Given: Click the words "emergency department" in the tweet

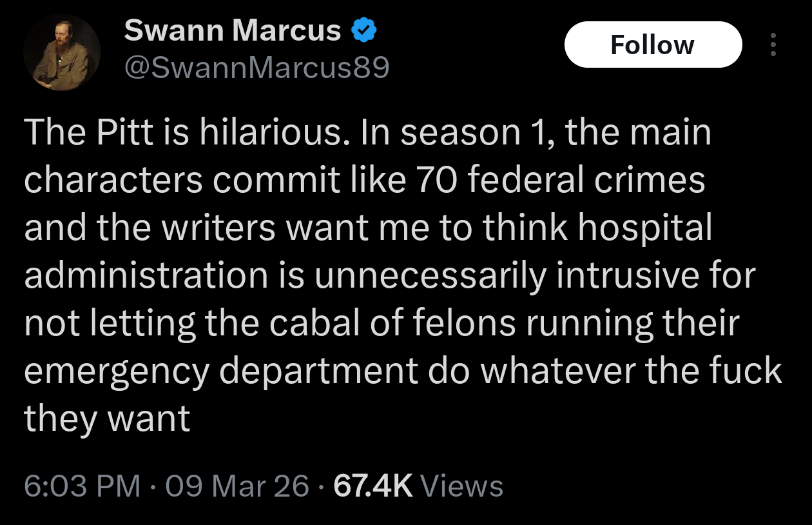Looking at the screenshot, I should 221,371.
